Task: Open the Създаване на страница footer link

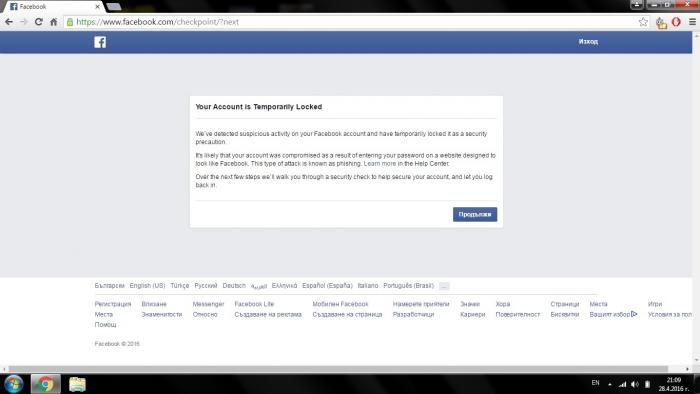Action: pos(347,315)
